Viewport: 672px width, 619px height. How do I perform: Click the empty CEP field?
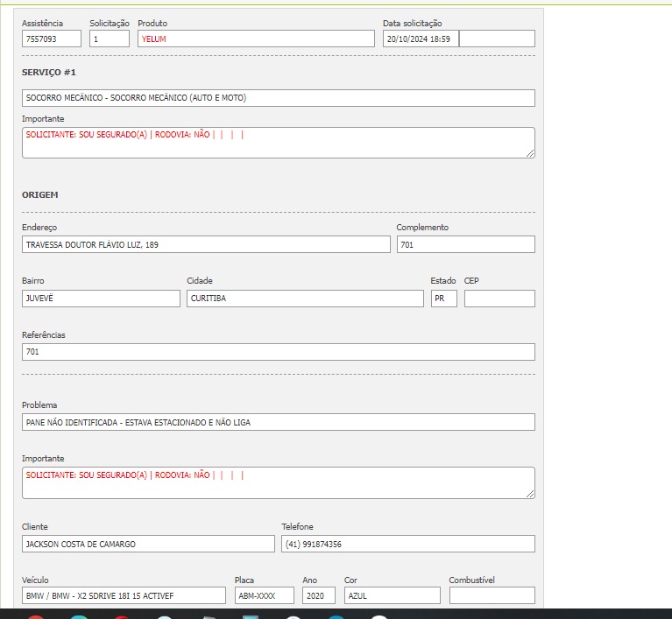click(x=499, y=299)
